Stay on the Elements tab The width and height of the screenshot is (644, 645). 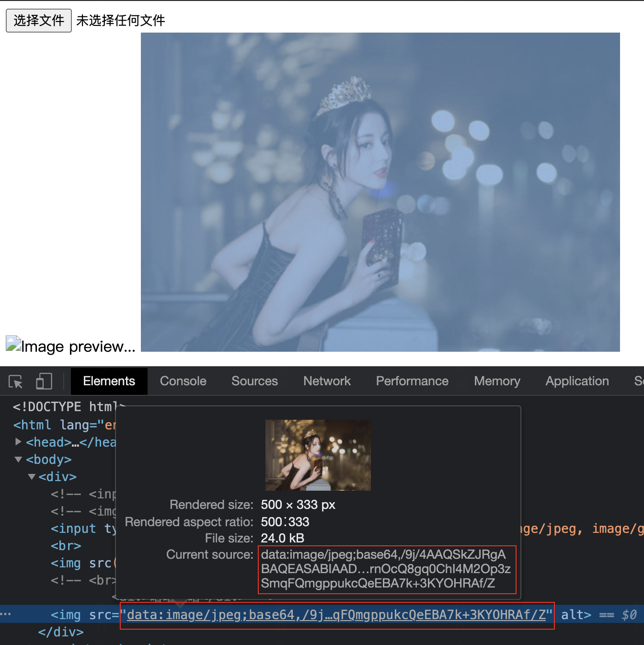(109, 381)
